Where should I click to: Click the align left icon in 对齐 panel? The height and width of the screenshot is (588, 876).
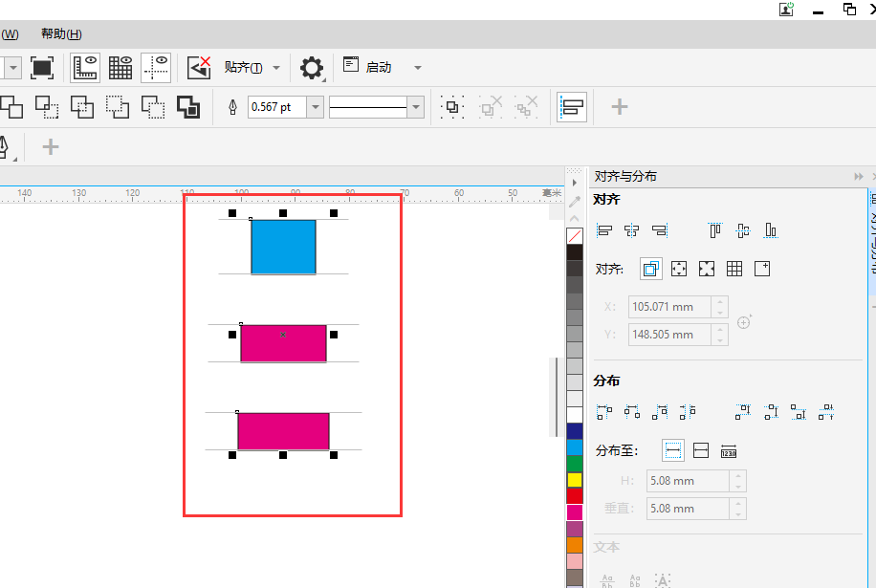(604, 230)
